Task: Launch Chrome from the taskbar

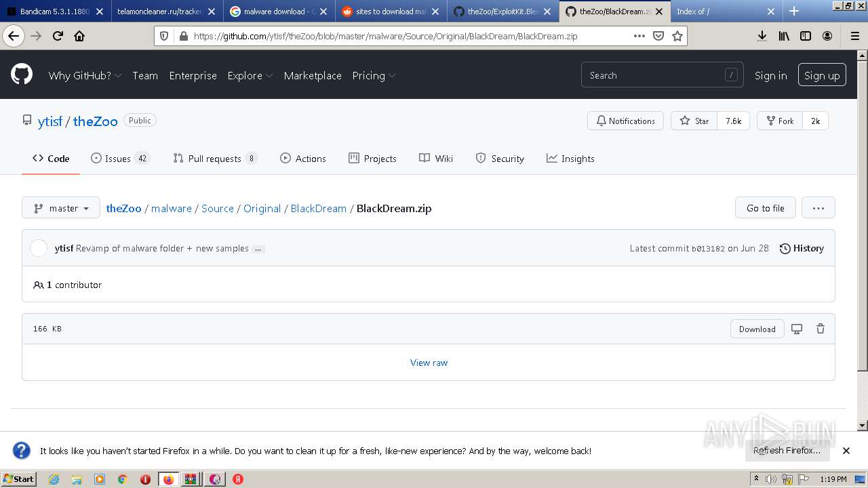Action: 123,479
